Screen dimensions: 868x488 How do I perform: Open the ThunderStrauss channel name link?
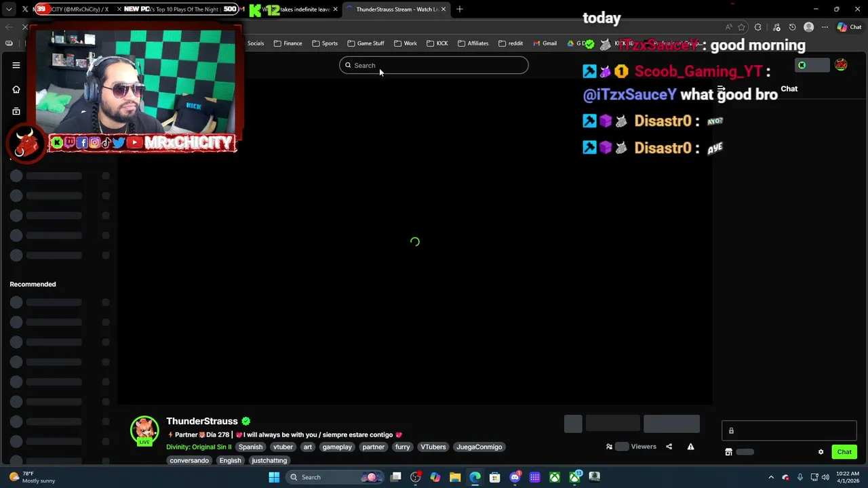(202, 421)
